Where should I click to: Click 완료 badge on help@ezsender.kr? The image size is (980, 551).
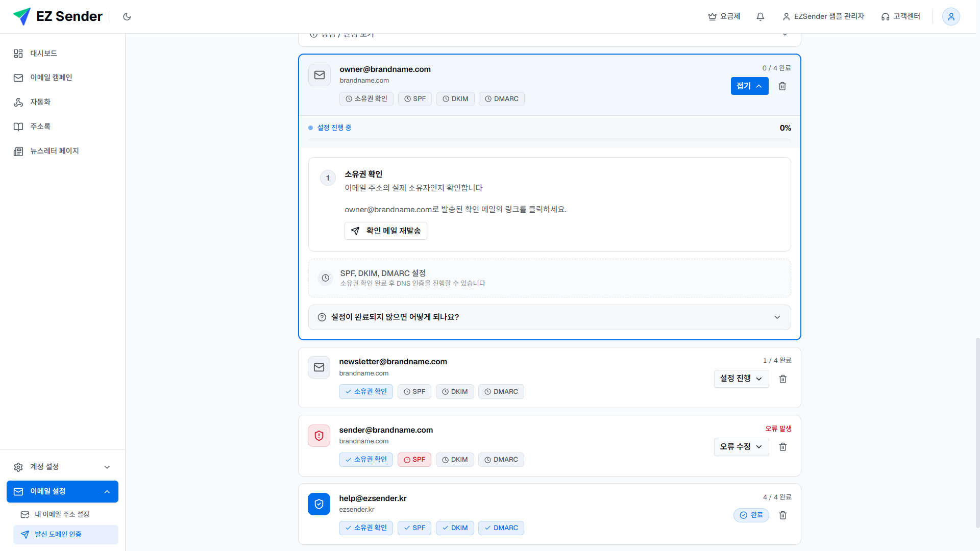click(751, 515)
